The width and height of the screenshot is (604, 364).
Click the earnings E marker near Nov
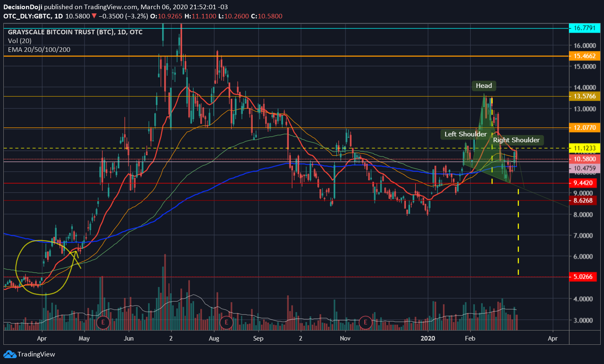366,322
